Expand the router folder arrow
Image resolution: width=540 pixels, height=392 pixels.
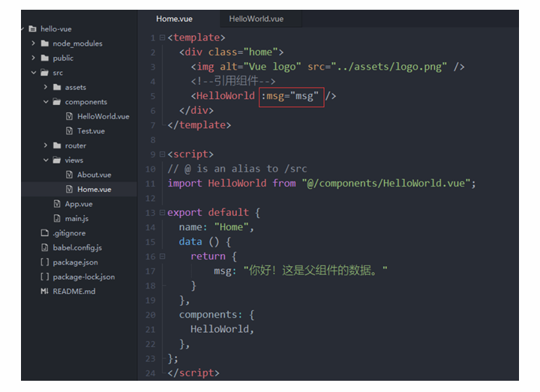(46, 145)
